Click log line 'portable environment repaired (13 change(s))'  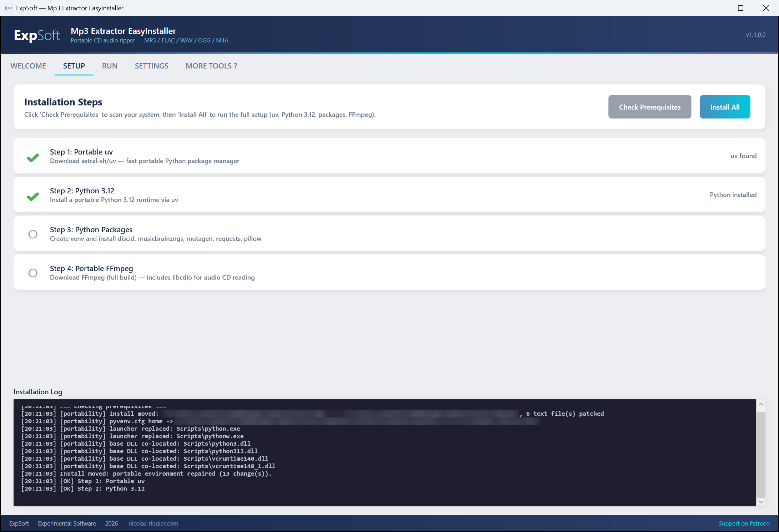coord(146,474)
